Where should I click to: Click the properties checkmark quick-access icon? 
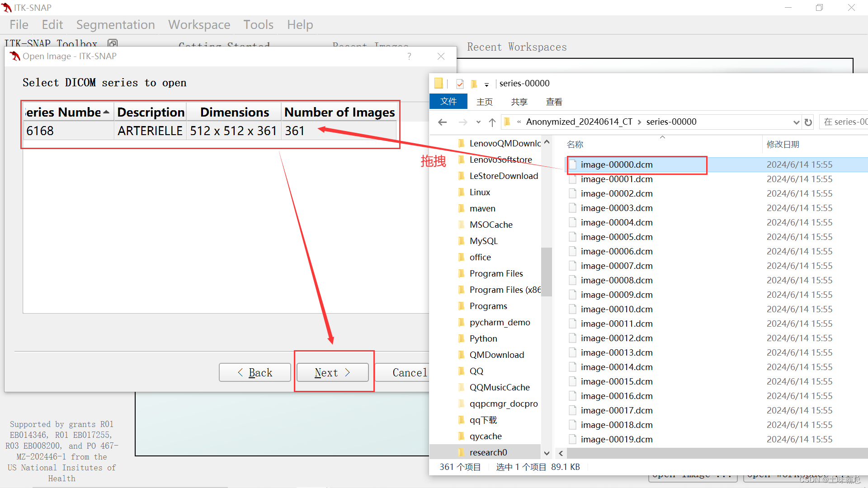(x=460, y=84)
